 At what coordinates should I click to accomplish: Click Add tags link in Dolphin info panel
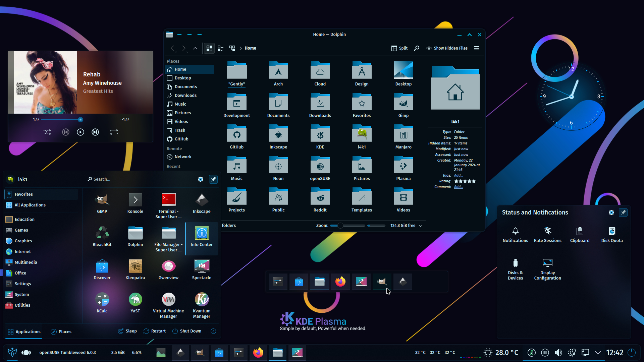click(x=459, y=176)
